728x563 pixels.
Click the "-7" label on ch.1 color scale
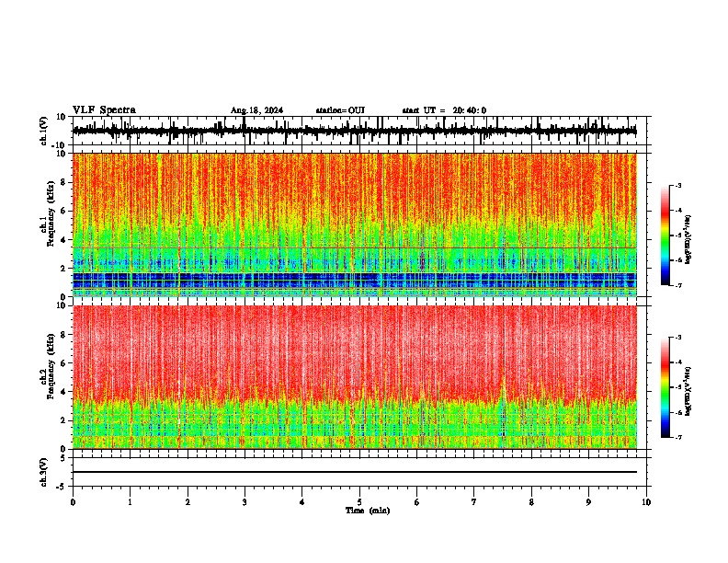[x=677, y=285]
